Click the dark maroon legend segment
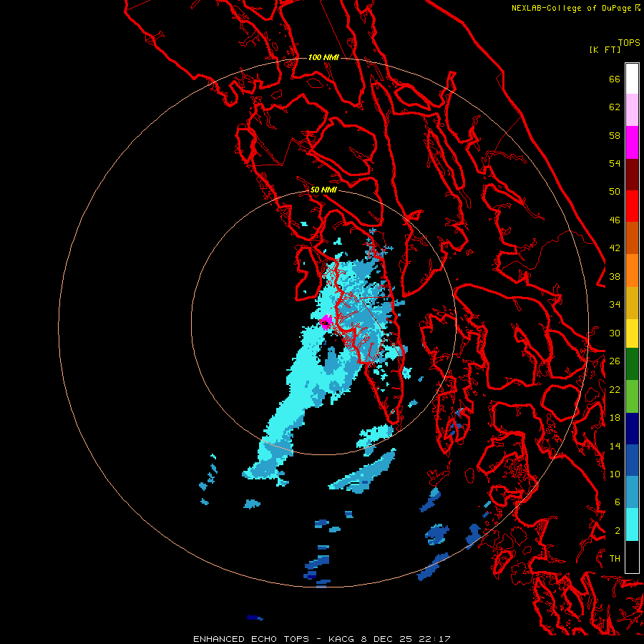Image resolution: width=644 pixels, height=644 pixels. pyautogui.click(x=632, y=175)
